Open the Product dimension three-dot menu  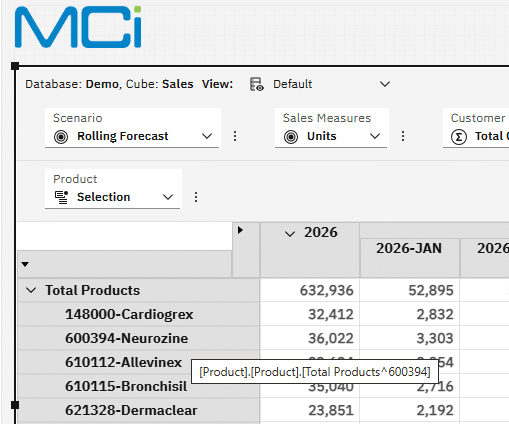pos(196,197)
